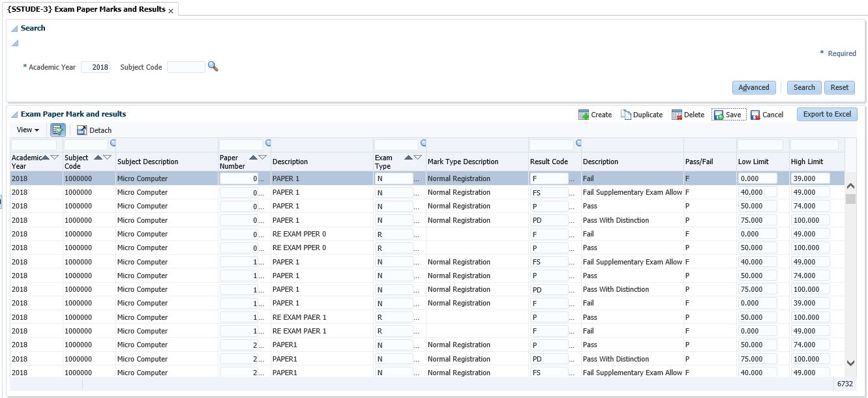Open the View dropdown menu
This screenshot has height=398, width=868.
click(x=28, y=130)
